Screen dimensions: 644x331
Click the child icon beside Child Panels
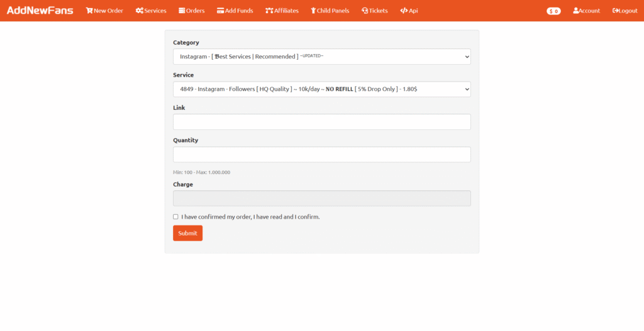[313, 11]
